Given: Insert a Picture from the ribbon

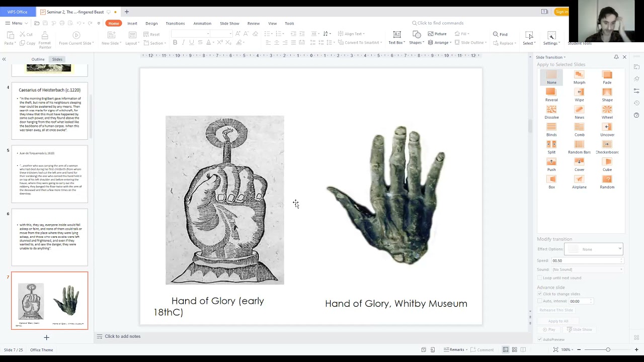Looking at the screenshot, I should pyautogui.click(x=437, y=34).
